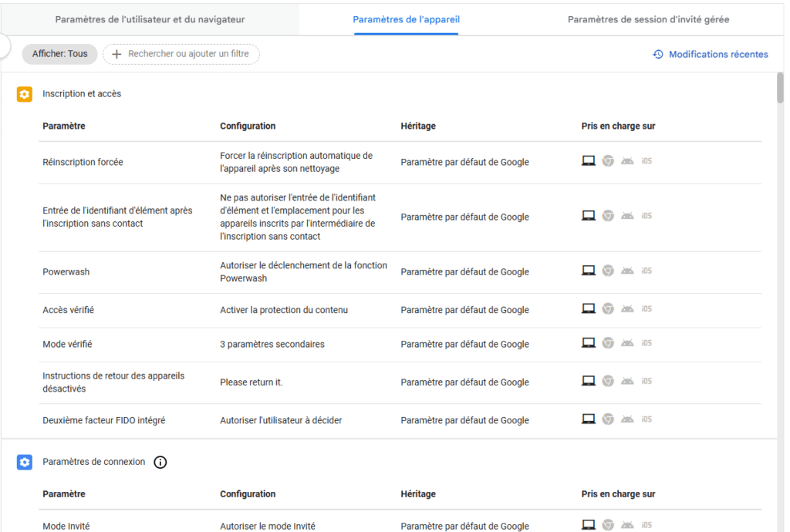This screenshot has height=532, width=790.
Task: Click the Android icon in Accès vérifié row
Action: click(627, 308)
